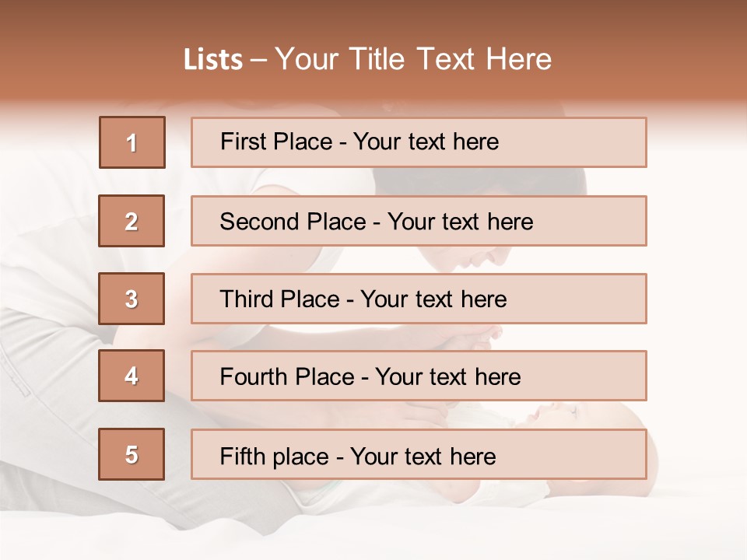Click the number 3 box
Viewport: 747px width, 560px height.
132,299
